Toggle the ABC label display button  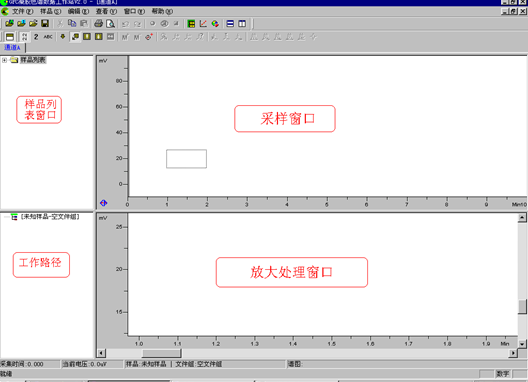point(48,37)
